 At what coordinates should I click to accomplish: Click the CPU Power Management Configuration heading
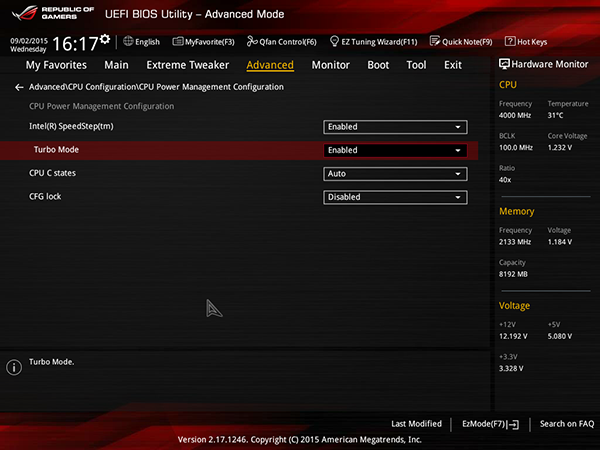click(101, 106)
